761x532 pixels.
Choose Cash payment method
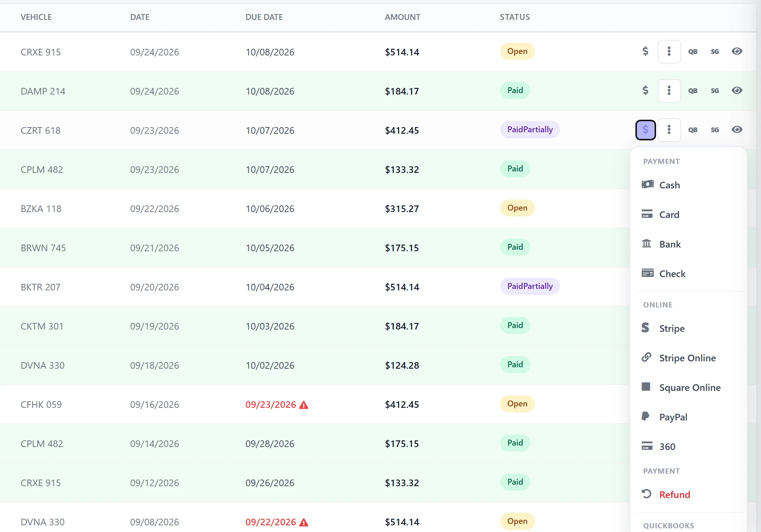tap(688, 185)
